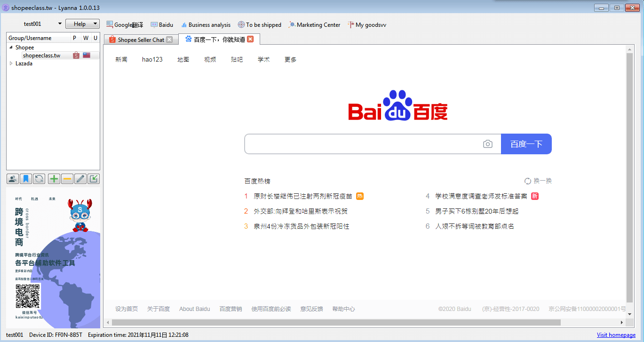Click the 更多 nav link
The height and width of the screenshot is (342, 644).
(291, 60)
